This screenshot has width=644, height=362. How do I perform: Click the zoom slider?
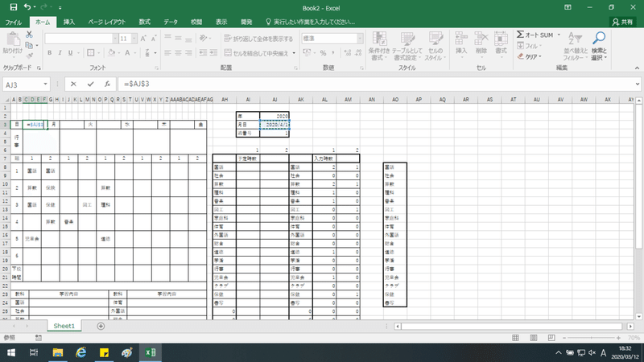coord(592,338)
